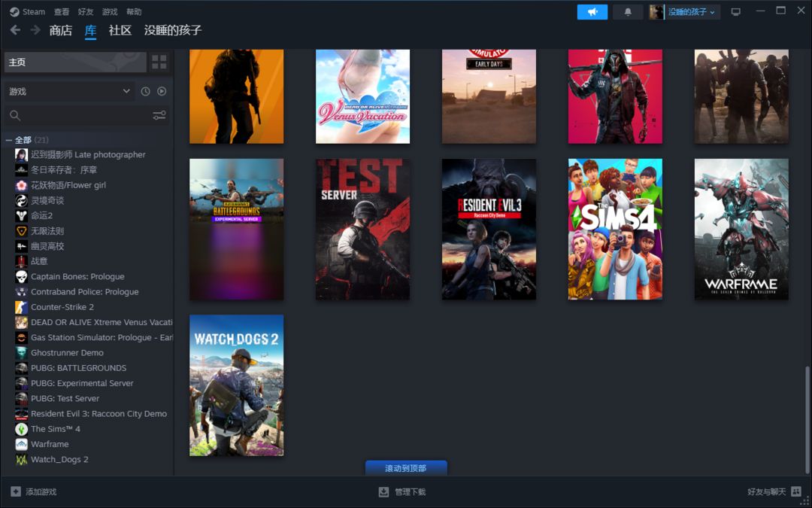
Task: Click the manage downloads icon
Action: (383, 491)
